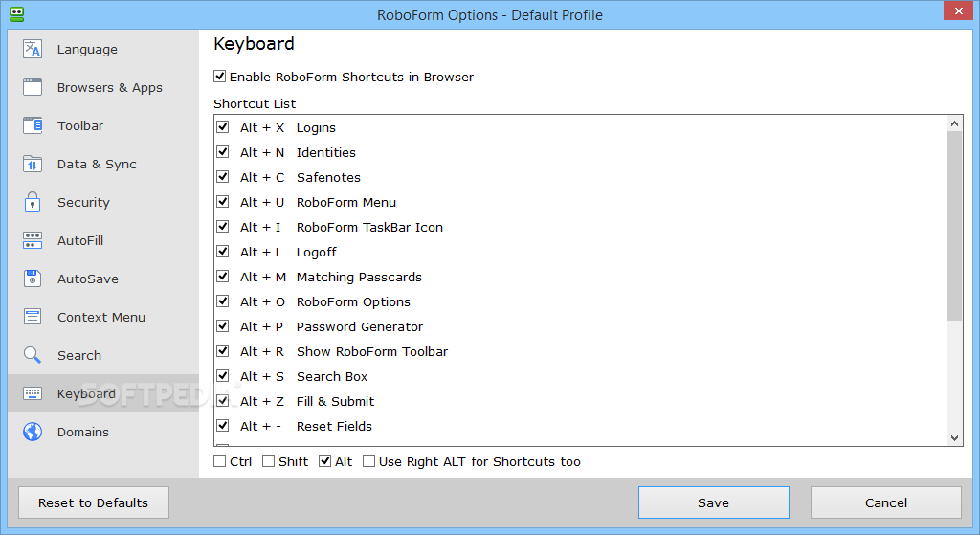
Task: Click the Keyboard icon in sidebar
Action: [33, 393]
